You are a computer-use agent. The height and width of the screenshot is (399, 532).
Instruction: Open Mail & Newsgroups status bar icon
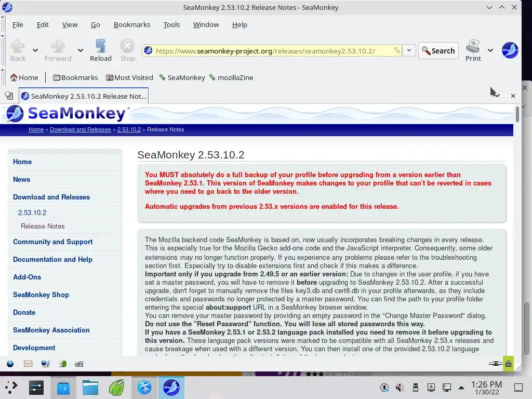coord(28,364)
